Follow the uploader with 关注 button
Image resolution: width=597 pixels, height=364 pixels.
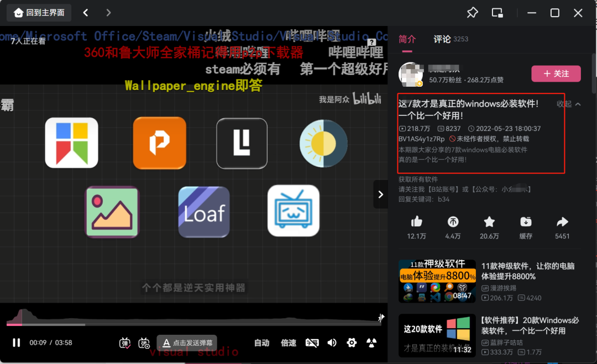click(556, 74)
